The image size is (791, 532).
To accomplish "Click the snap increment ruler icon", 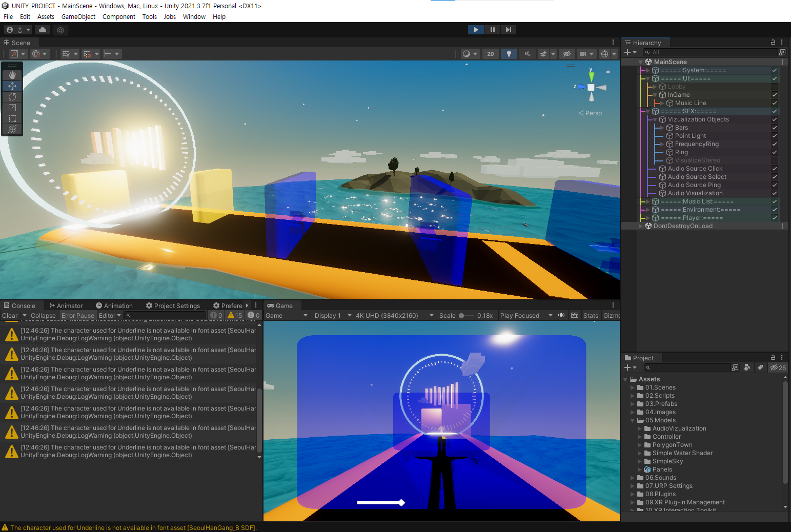I will [x=108, y=54].
